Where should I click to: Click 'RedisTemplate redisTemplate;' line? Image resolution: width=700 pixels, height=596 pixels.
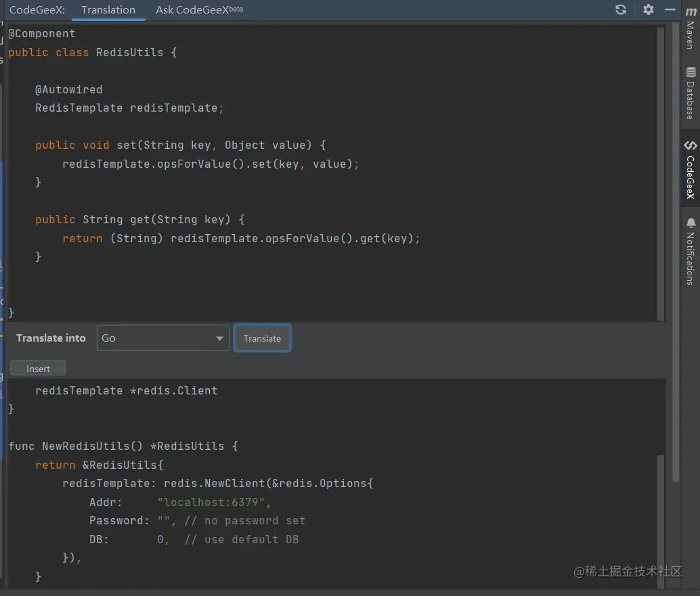(129, 108)
